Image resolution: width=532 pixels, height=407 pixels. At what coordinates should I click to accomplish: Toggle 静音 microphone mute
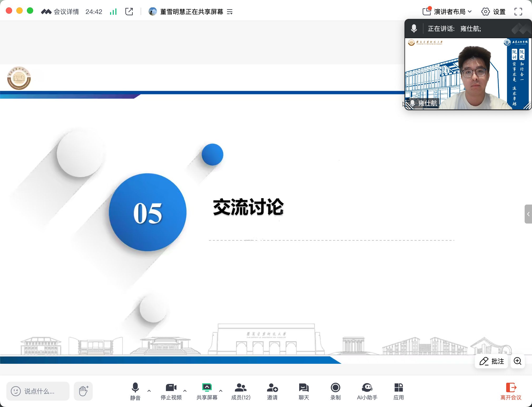pyautogui.click(x=135, y=391)
